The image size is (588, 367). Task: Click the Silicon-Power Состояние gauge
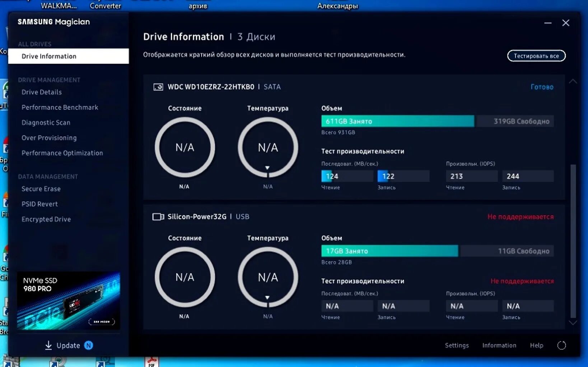pos(185,277)
